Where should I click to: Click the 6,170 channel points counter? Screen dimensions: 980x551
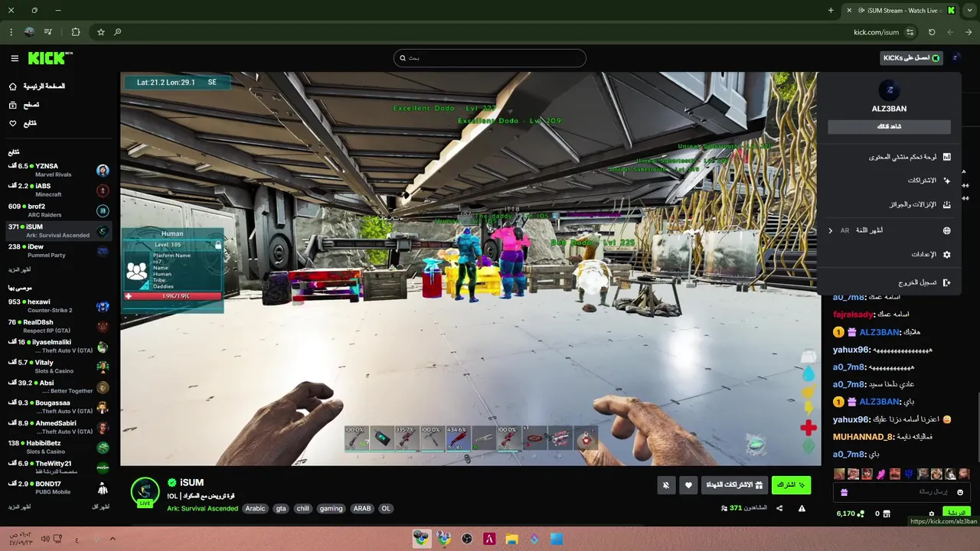tap(851, 514)
